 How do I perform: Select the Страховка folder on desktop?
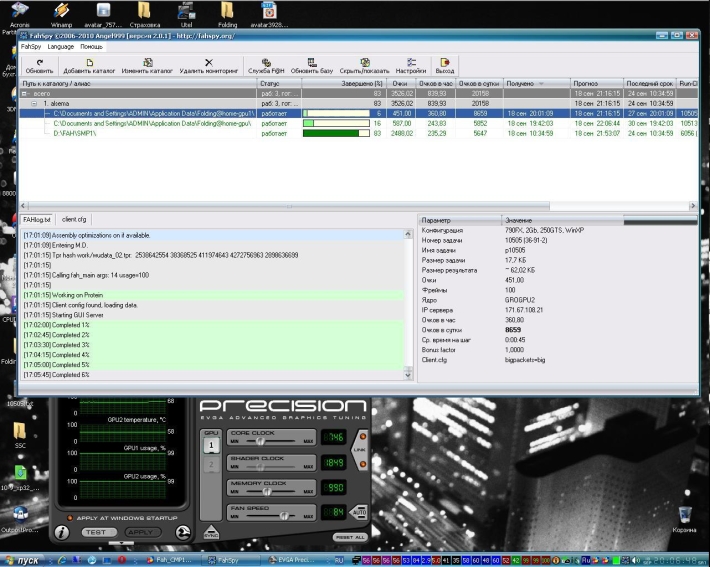[144, 14]
